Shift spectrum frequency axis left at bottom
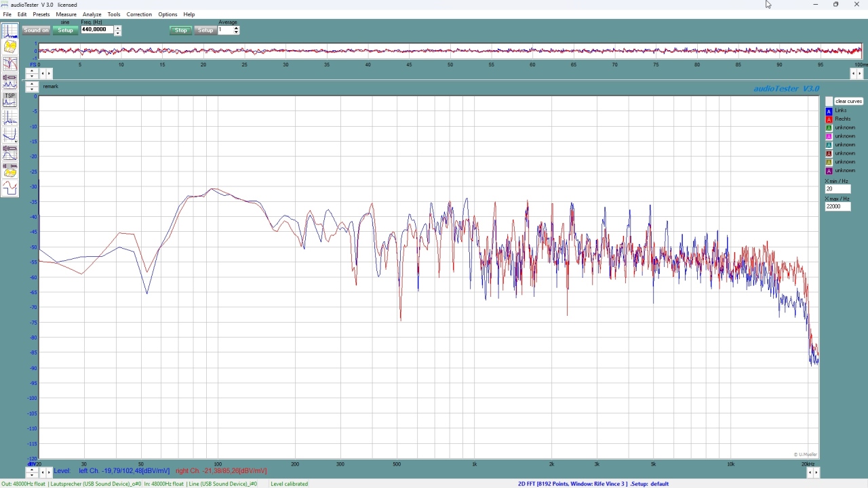The width and height of the screenshot is (868, 488). pos(43,472)
